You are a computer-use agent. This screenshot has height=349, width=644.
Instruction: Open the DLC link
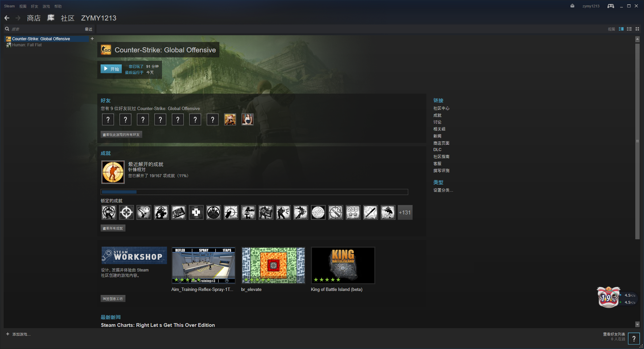point(437,150)
